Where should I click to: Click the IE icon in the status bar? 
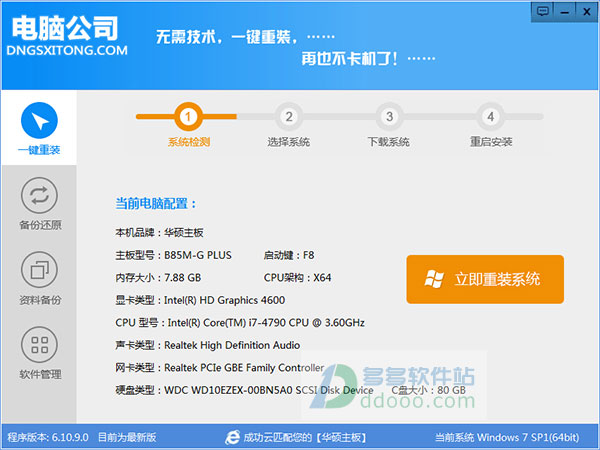232,437
